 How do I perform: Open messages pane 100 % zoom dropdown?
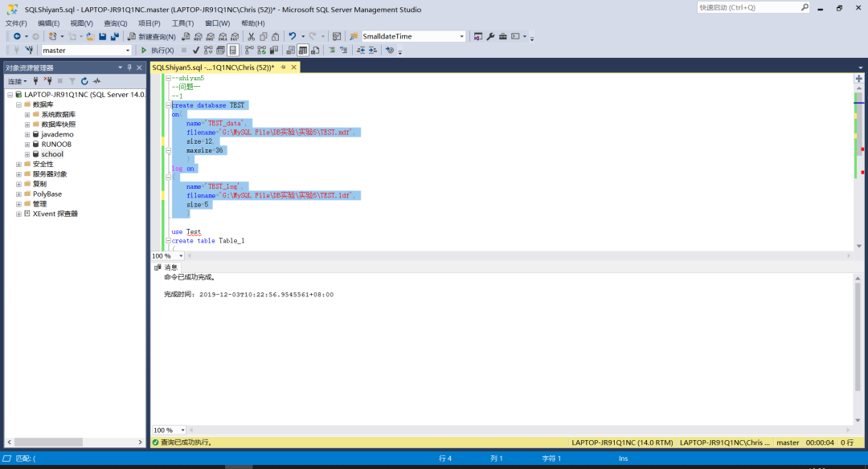[182, 430]
